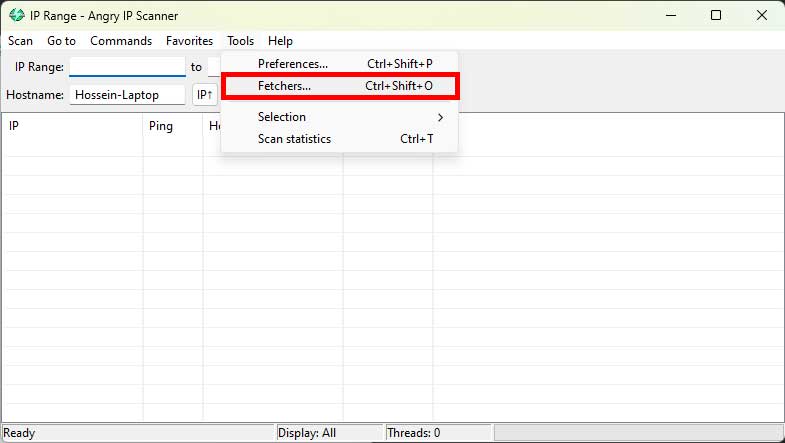Click the Ping column header

tap(173, 126)
